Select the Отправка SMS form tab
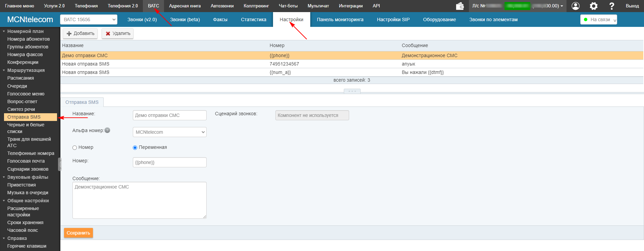644x251 pixels. [x=82, y=102]
